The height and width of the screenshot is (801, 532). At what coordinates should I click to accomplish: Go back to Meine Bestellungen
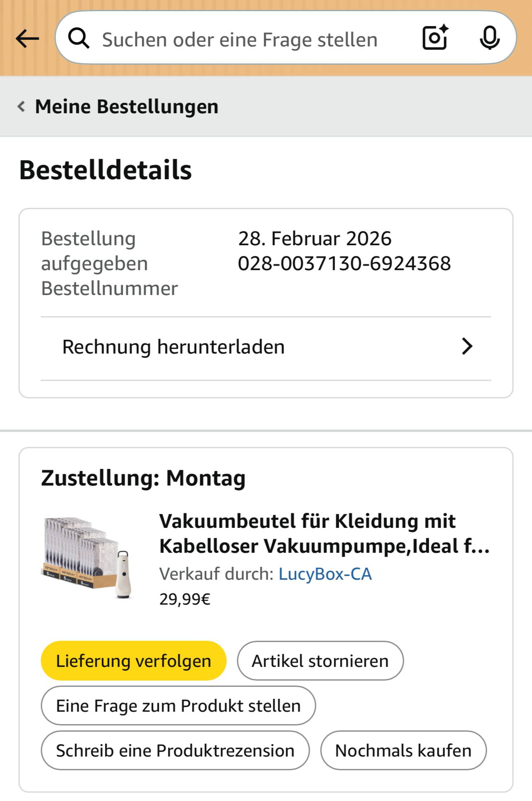pos(126,107)
